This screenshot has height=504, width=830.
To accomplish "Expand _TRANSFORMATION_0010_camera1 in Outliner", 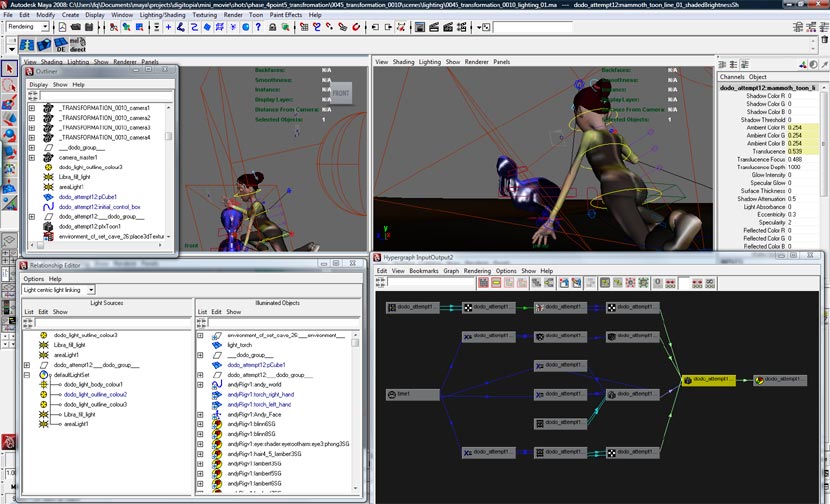I will coord(32,108).
